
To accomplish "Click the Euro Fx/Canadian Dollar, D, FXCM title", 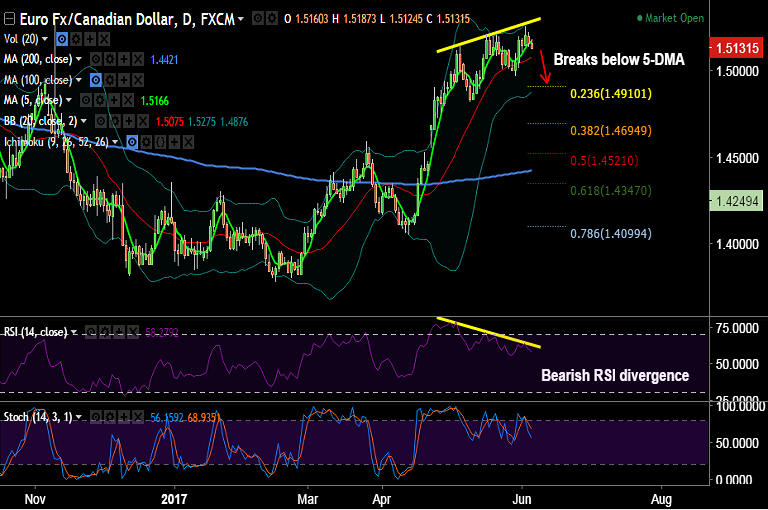I will click(x=127, y=19).
